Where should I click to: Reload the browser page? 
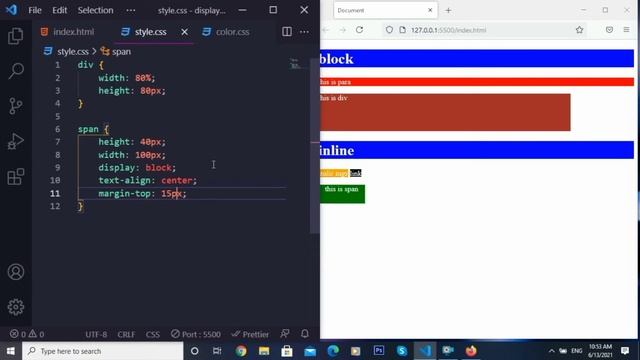pos(359,30)
